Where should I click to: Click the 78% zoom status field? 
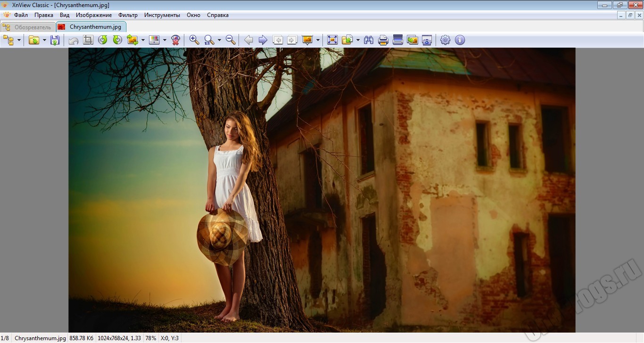[x=151, y=338]
